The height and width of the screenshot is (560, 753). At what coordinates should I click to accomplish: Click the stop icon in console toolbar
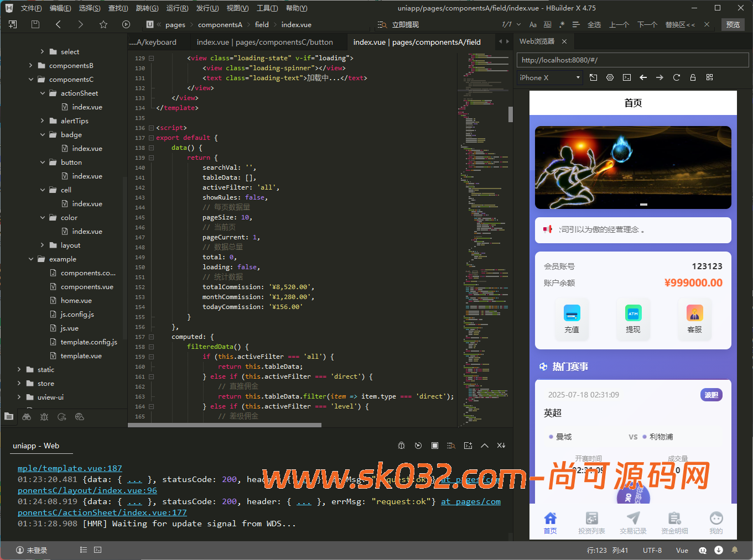click(x=435, y=446)
